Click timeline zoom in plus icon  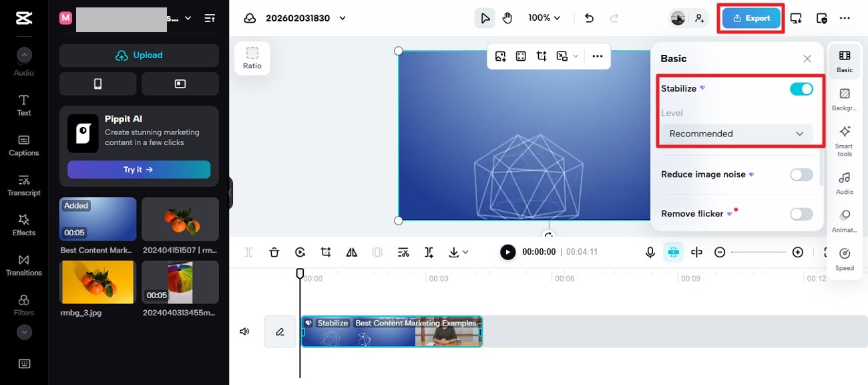tap(798, 252)
